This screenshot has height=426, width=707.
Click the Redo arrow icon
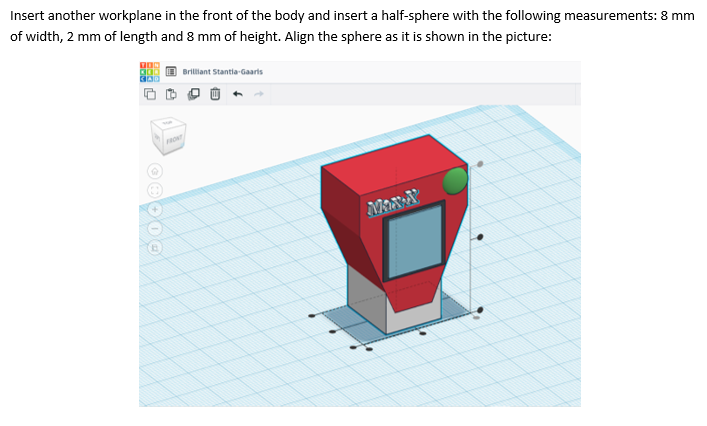pyautogui.click(x=259, y=94)
